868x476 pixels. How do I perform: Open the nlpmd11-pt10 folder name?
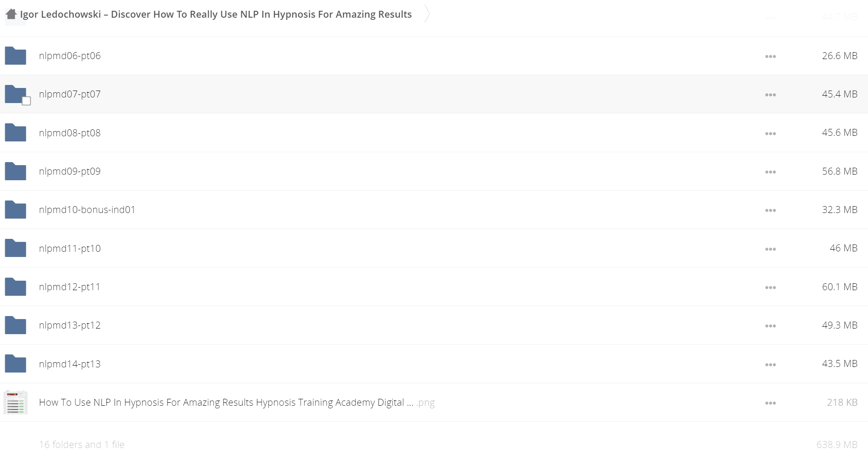tap(70, 248)
